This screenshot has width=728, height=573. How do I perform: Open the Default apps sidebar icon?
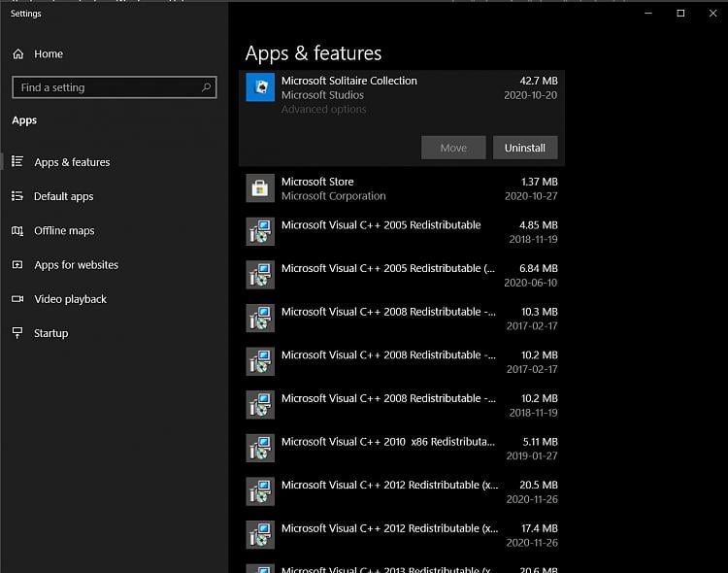17,195
